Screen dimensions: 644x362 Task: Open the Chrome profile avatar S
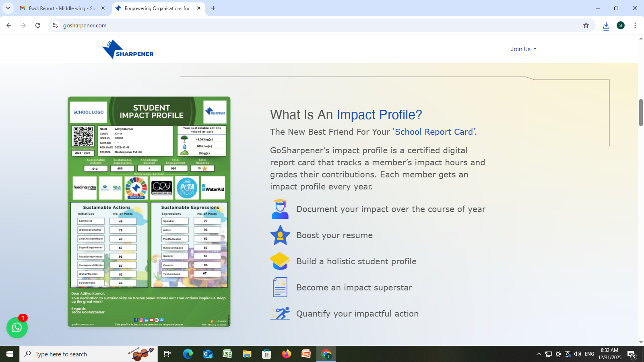tap(621, 25)
